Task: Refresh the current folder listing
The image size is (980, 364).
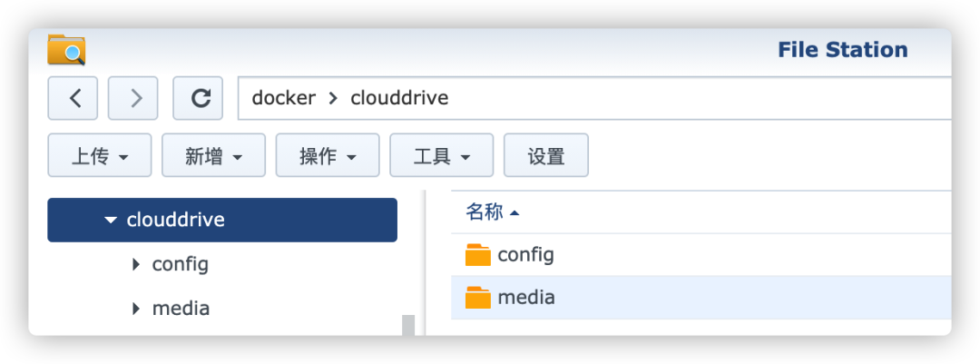Action: 198,98
